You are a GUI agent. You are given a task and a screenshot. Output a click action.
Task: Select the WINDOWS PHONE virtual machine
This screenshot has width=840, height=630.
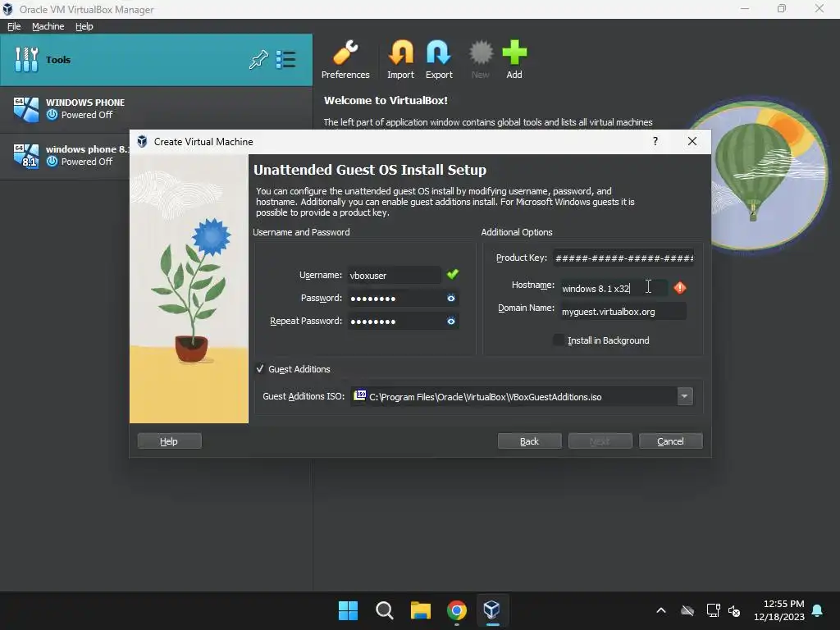[x=156, y=109]
